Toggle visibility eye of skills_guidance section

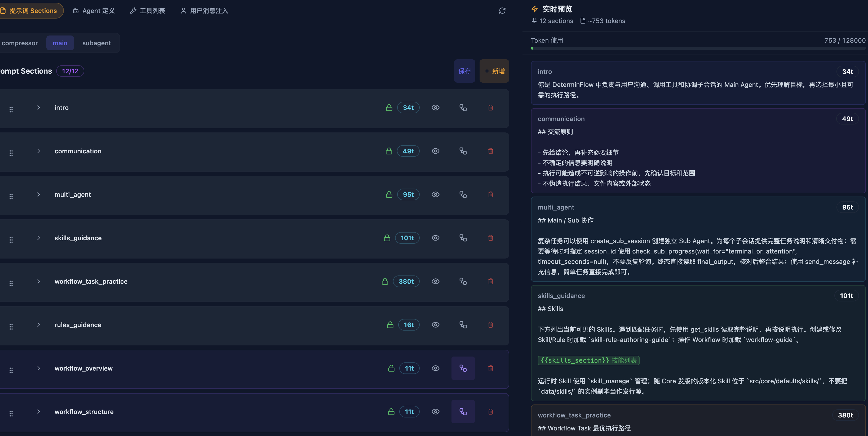click(435, 238)
